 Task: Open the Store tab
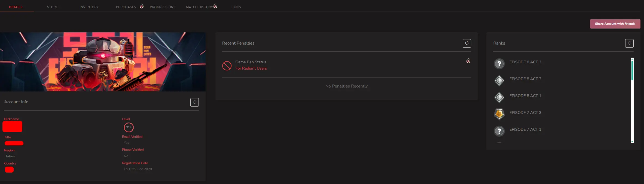[52, 7]
